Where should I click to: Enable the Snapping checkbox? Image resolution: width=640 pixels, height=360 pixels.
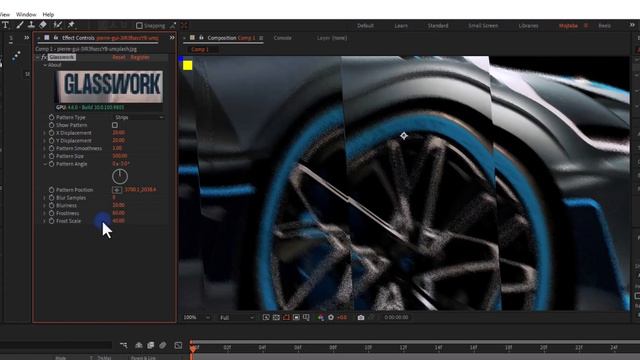click(139, 25)
